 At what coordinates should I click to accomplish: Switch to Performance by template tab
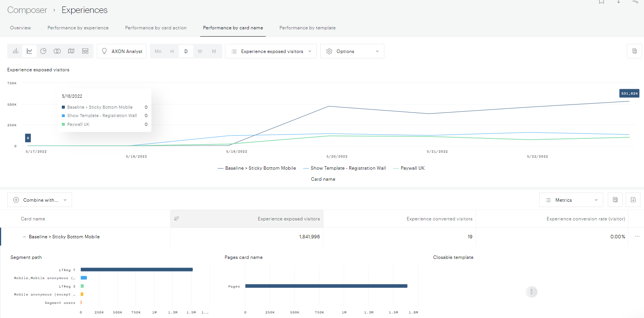tap(307, 28)
